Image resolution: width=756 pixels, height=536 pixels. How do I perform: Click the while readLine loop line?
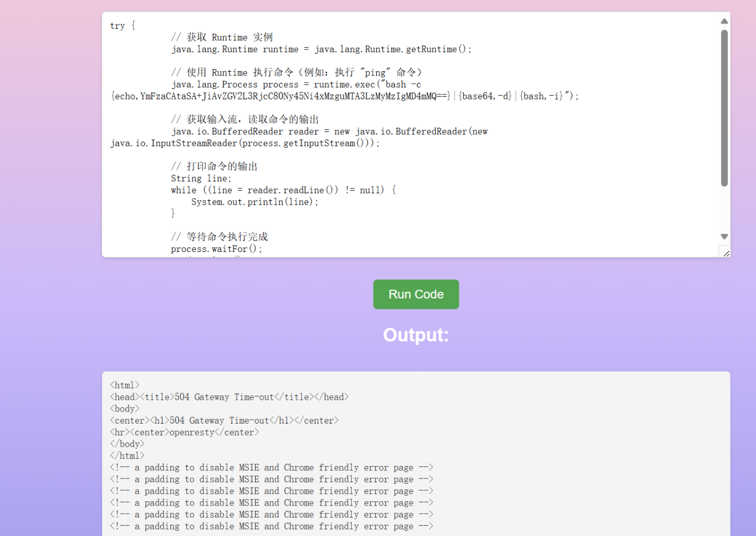[x=283, y=190]
